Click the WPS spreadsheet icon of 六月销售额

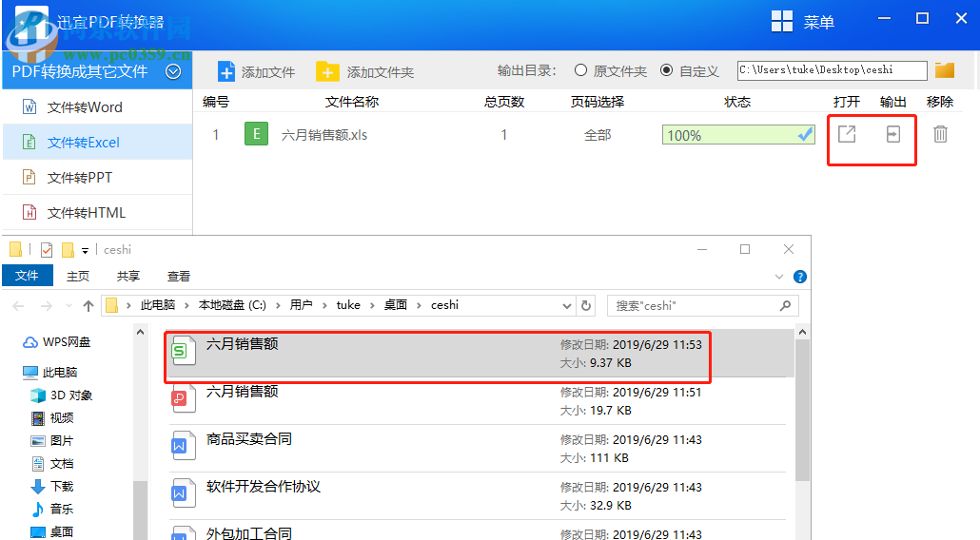[183, 350]
